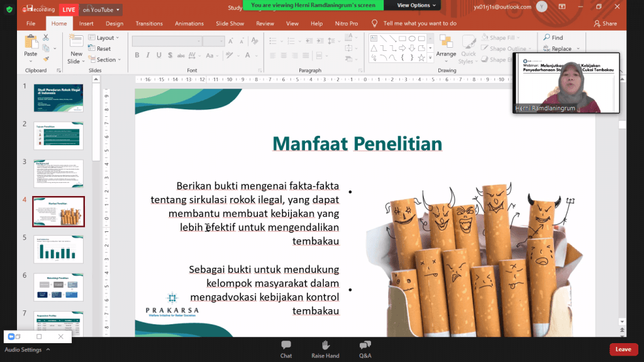644x362 pixels.
Task: Select slide 5 chart thumbnail
Action: (58, 249)
